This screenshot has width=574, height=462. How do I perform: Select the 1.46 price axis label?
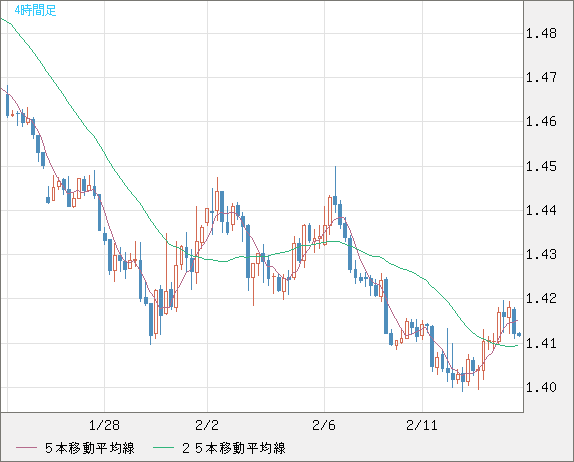click(x=541, y=122)
